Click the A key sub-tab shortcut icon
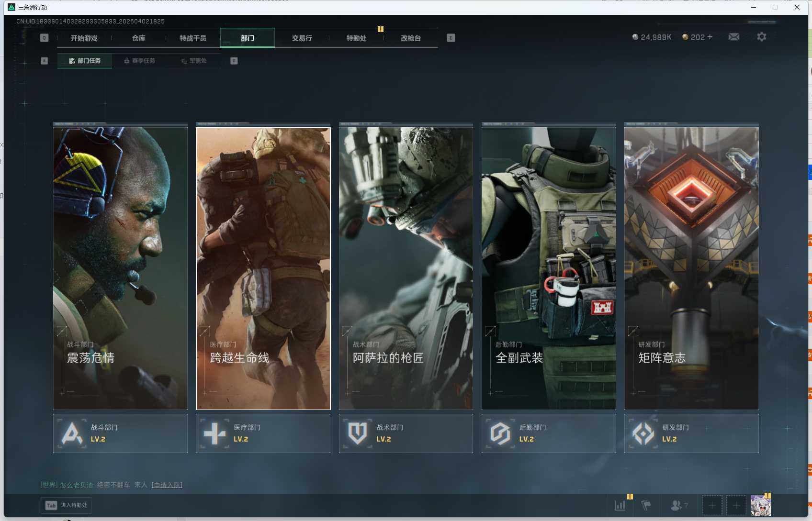The height and width of the screenshot is (521, 812). pyautogui.click(x=44, y=61)
